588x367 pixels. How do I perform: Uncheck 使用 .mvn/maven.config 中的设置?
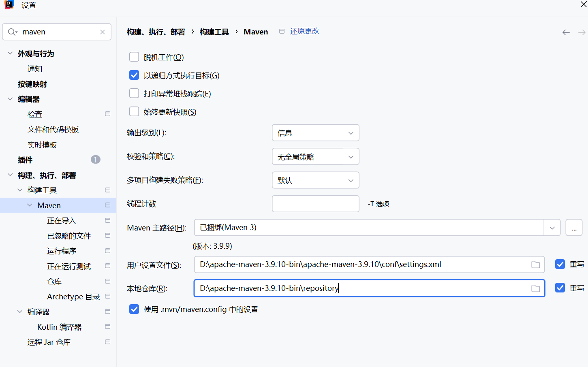pyautogui.click(x=134, y=309)
